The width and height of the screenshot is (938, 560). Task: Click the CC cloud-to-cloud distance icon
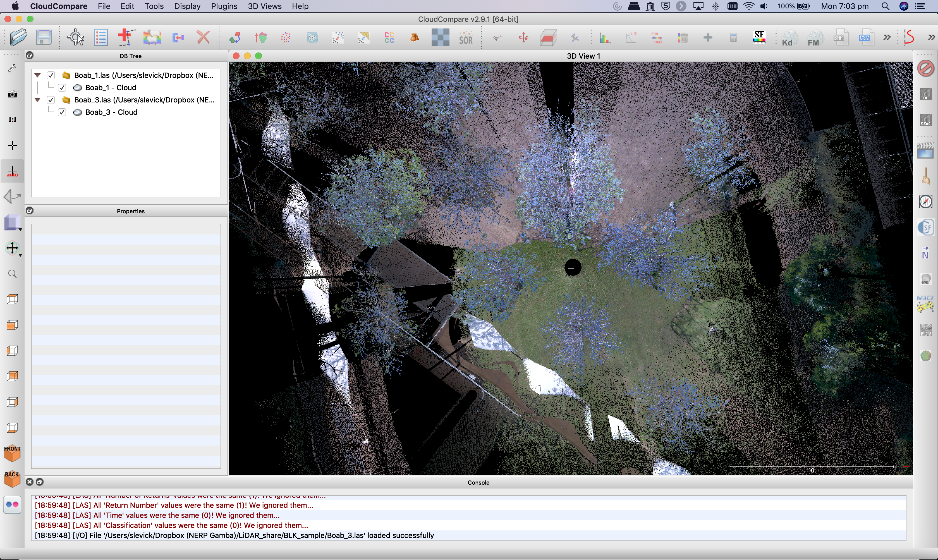pos(389,37)
